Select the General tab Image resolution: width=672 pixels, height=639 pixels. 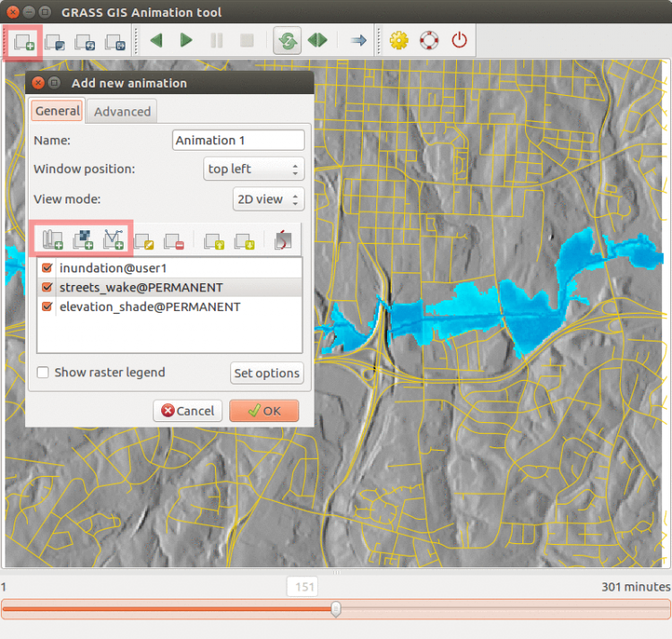[x=57, y=111]
